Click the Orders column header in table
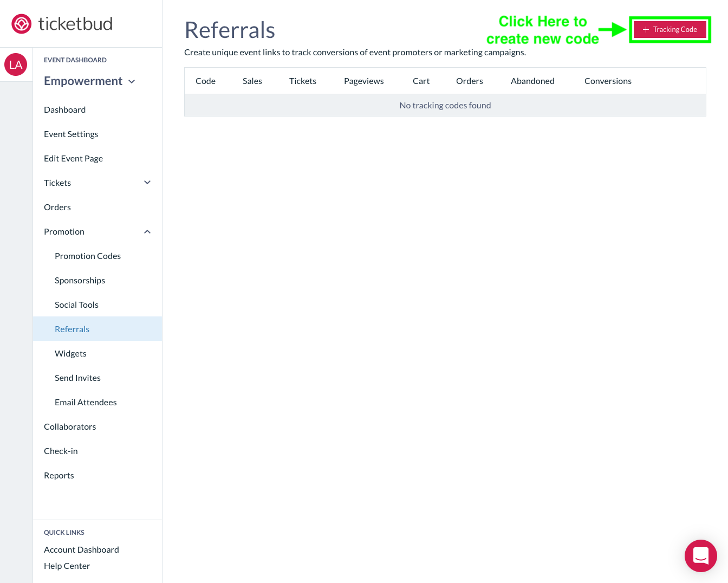 point(470,81)
